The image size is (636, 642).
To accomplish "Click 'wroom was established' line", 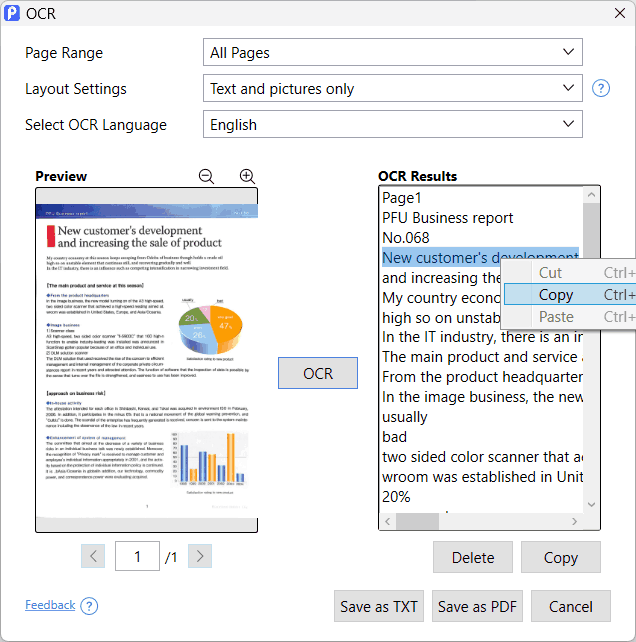I will coord(482,477).
